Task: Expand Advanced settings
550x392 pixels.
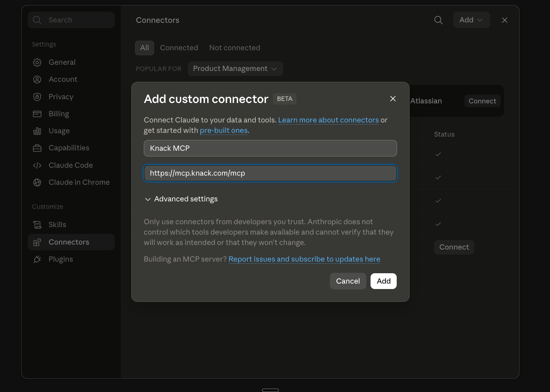Action: (181, 199)
